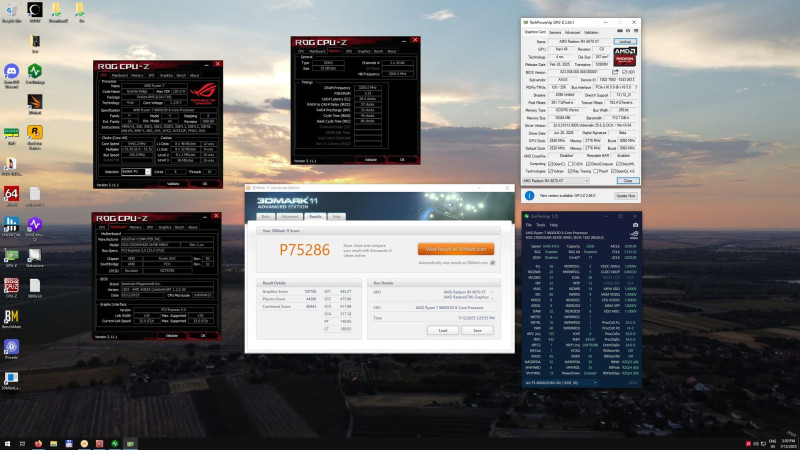Open the Selection socket dropdown in CPU-Z

pos(136,171)
